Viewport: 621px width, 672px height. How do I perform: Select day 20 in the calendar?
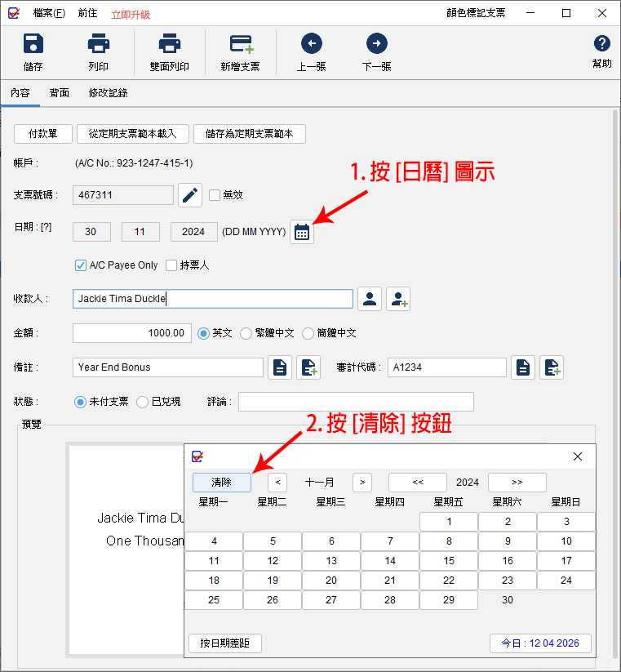tap(331, 581)
